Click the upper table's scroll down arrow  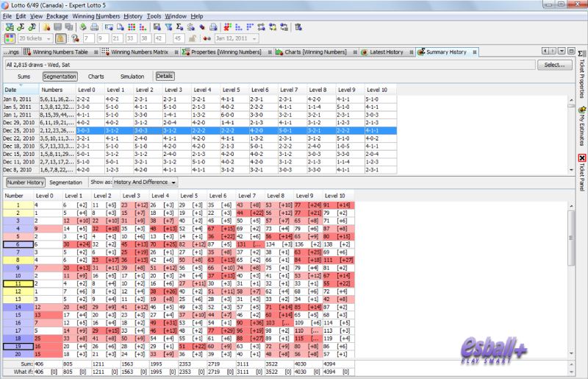571,170
